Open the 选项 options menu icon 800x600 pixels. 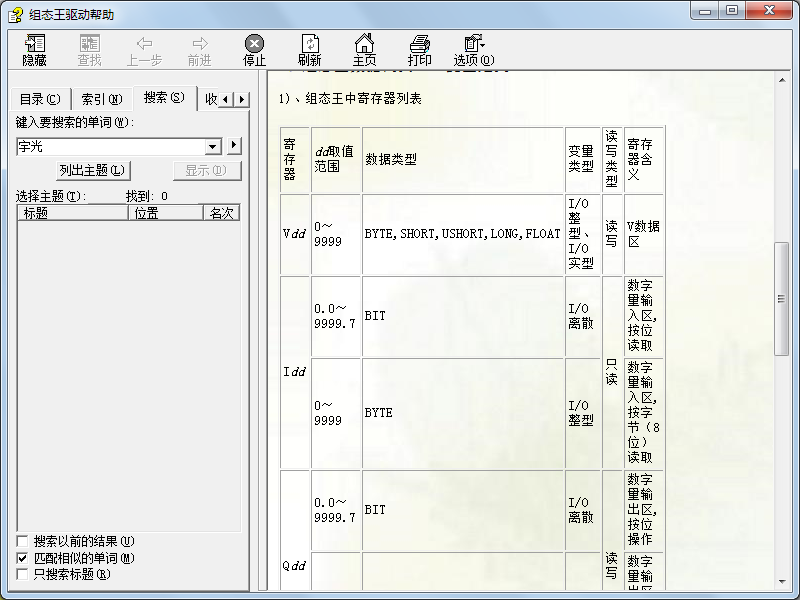point(474,50)
